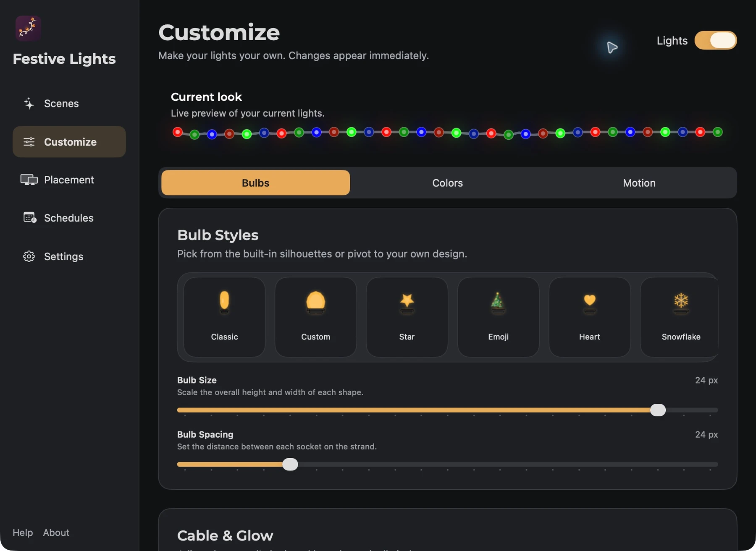This screenshot has width=756, height=551.
Task: Click the Current look heading
Action: point(206,97)
